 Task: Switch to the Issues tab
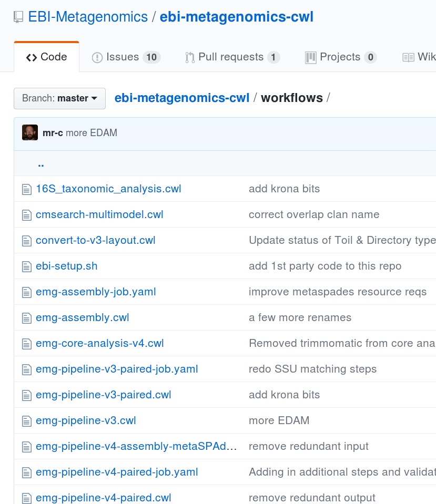pos(126,57)
